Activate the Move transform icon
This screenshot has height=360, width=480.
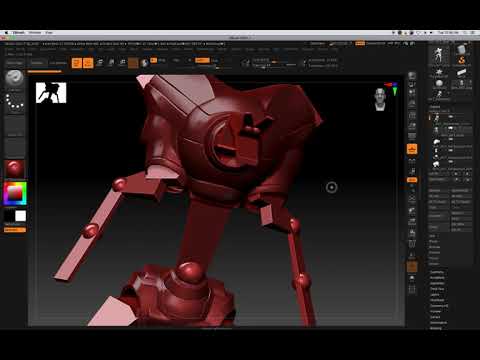pyautogui.click(x=100, y=63)
